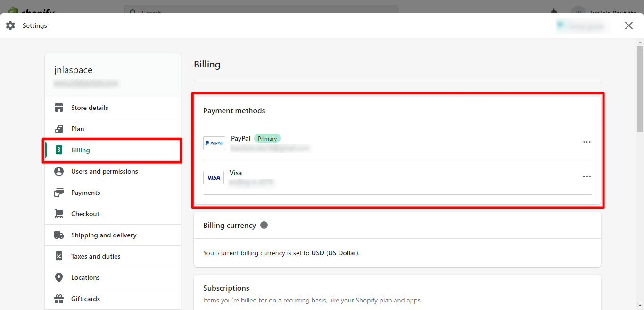Click the page vertical scrollbar
Screen dimensions: 644x310
[640, 89]
